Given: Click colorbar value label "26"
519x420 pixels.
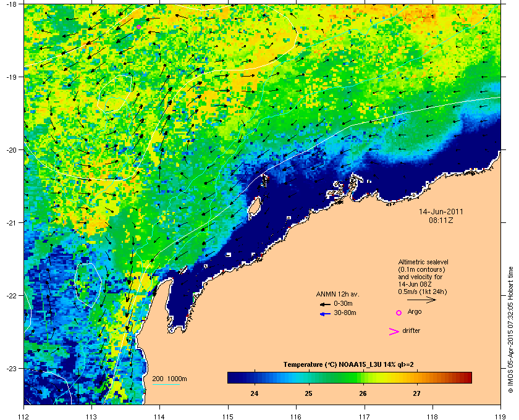Looking at the screenshot, I should point(363,393).
